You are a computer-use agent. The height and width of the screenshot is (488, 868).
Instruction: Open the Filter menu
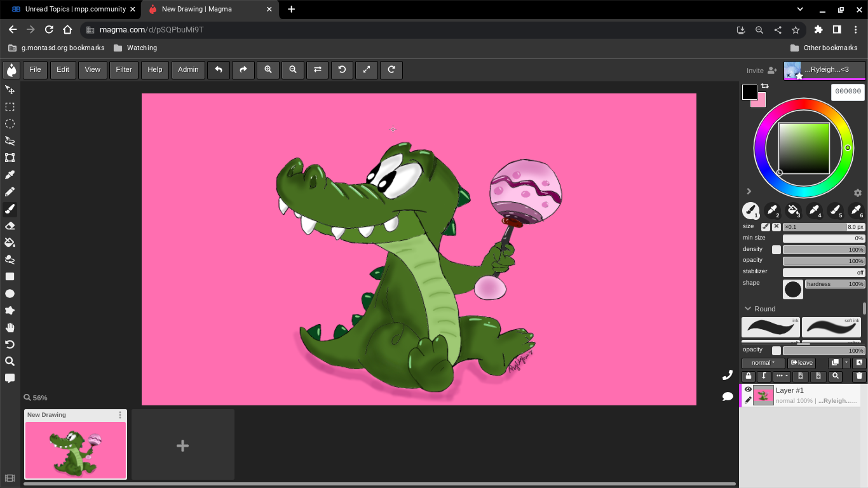pyautogui.click(x=124, y=70)
